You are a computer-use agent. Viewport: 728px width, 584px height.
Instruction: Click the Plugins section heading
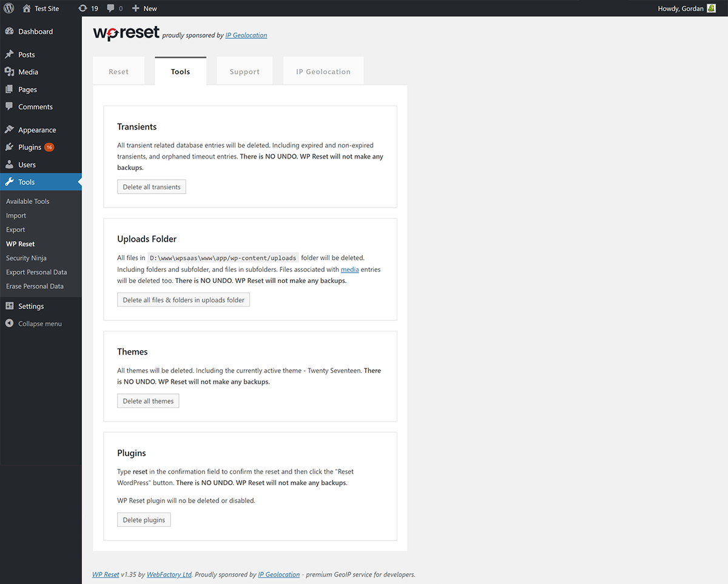[x=132, y=453]
